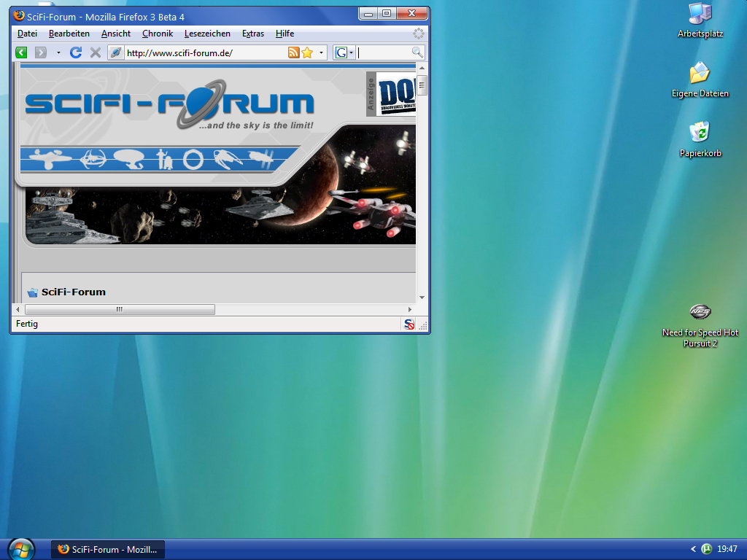This screenshot has width=747, height=560.
Task: Open the Lesezeichen menu
Action: click(207, 34)
